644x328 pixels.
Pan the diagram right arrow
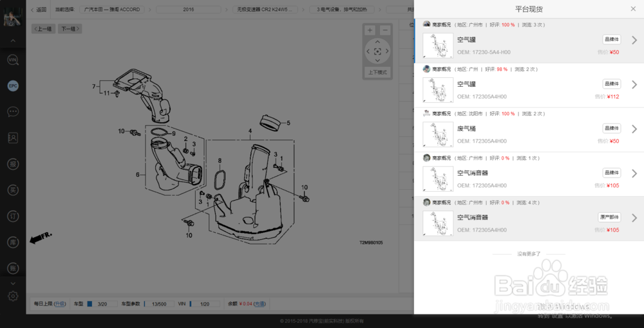coord(387,51)
